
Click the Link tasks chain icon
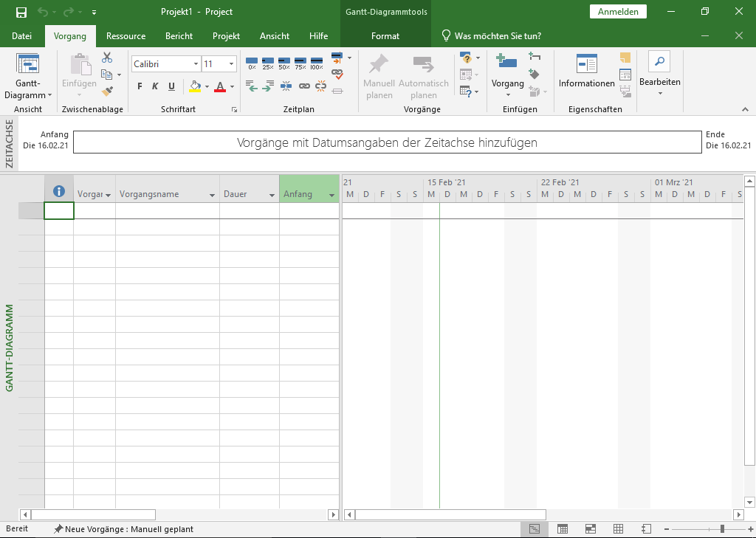click(304, 86)
